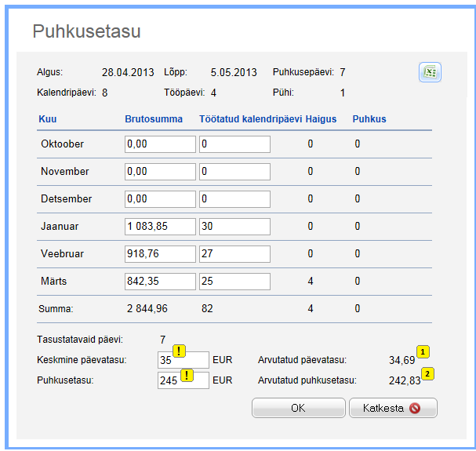Click Oktoober Brutosumma input field
This screenshot has width=476, height=451.
[x=159, y=144]
